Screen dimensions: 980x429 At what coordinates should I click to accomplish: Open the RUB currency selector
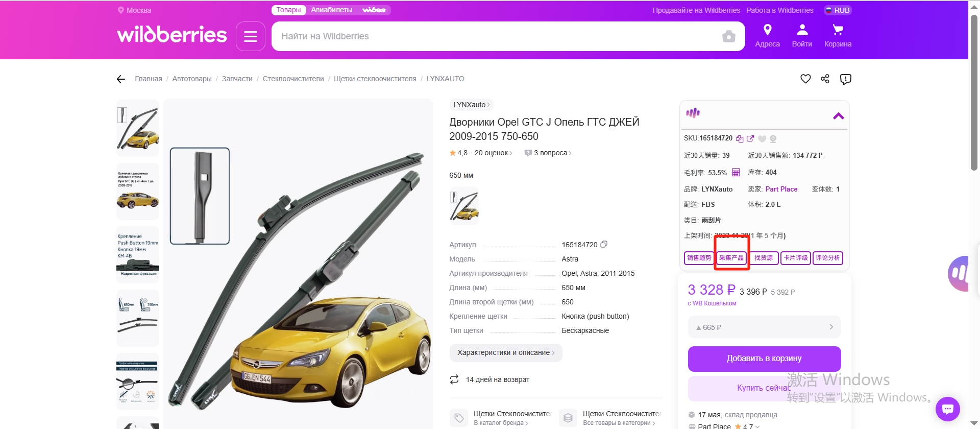(x=838, y=10)
